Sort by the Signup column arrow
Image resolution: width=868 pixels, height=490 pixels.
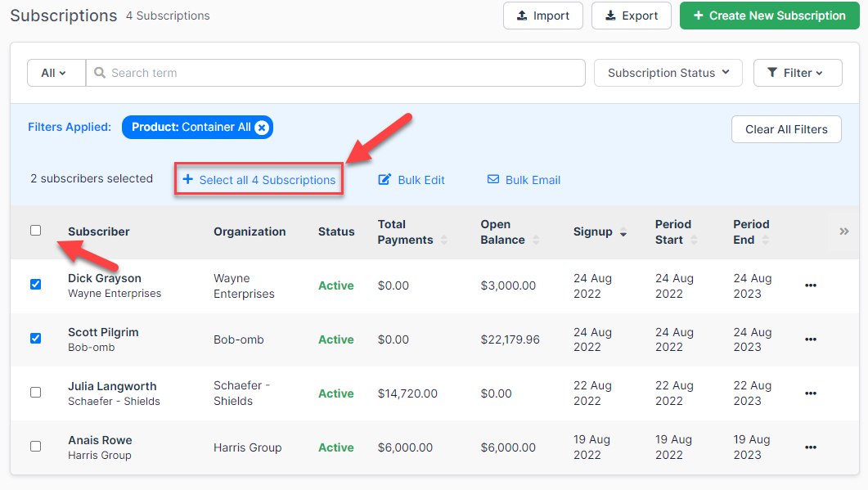click(623, 232)
